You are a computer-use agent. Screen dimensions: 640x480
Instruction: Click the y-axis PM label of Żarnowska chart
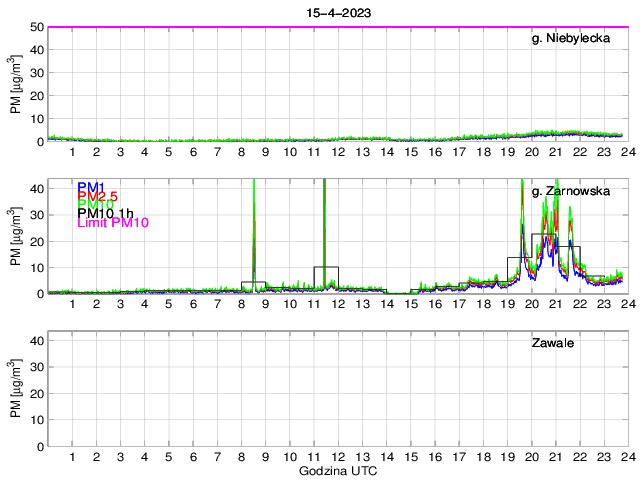click(x=15, y=237)
